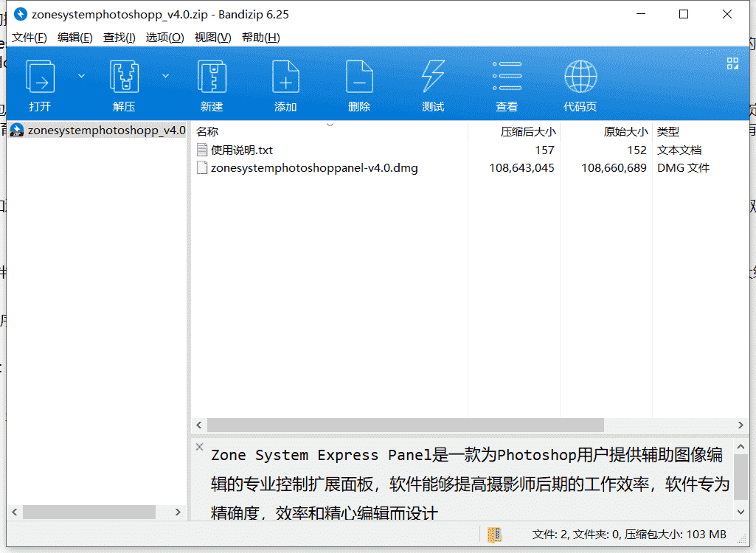This screenshot has width=756, height=553.
Task: Click the comment panel vertical scrollbar thumb
Action: click(741, 477)
